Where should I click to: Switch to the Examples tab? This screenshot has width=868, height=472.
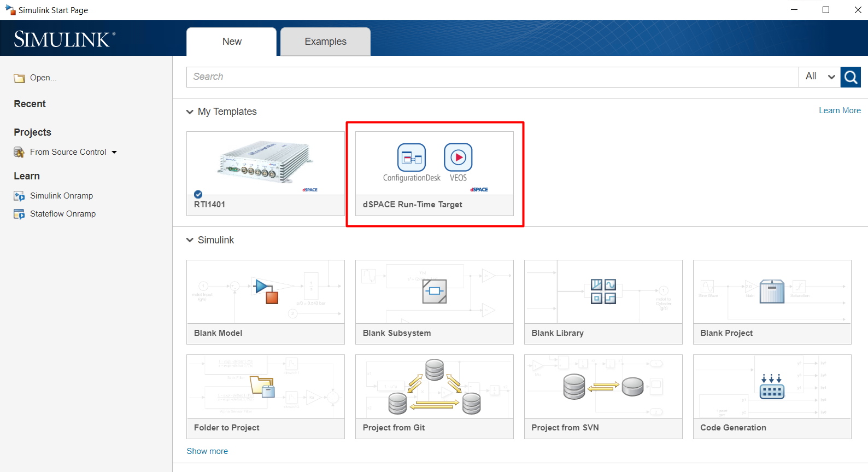(x=325, y=42)
